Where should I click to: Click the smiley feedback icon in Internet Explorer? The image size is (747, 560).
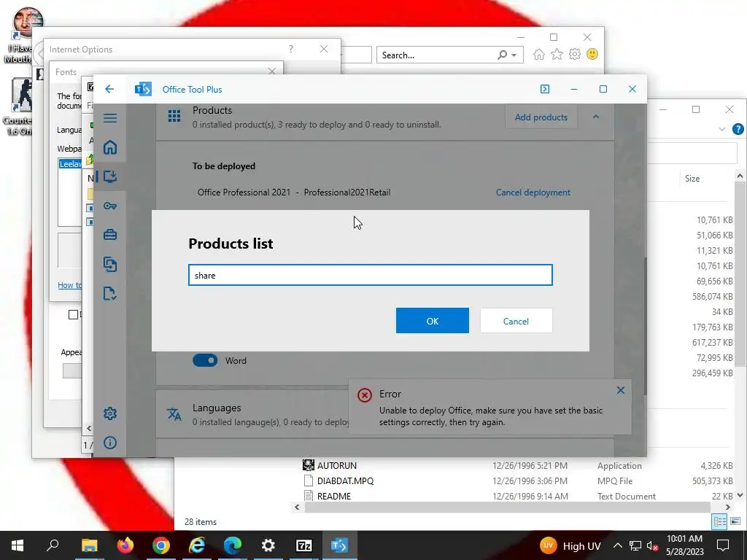pos(592,54)
